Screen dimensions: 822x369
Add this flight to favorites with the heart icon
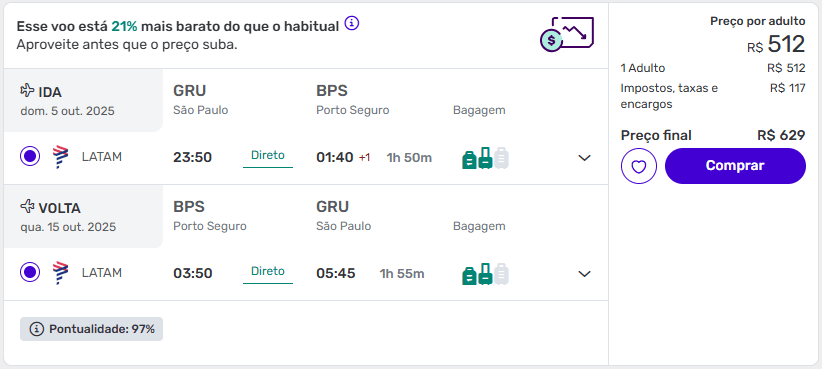tap(639, 166)
